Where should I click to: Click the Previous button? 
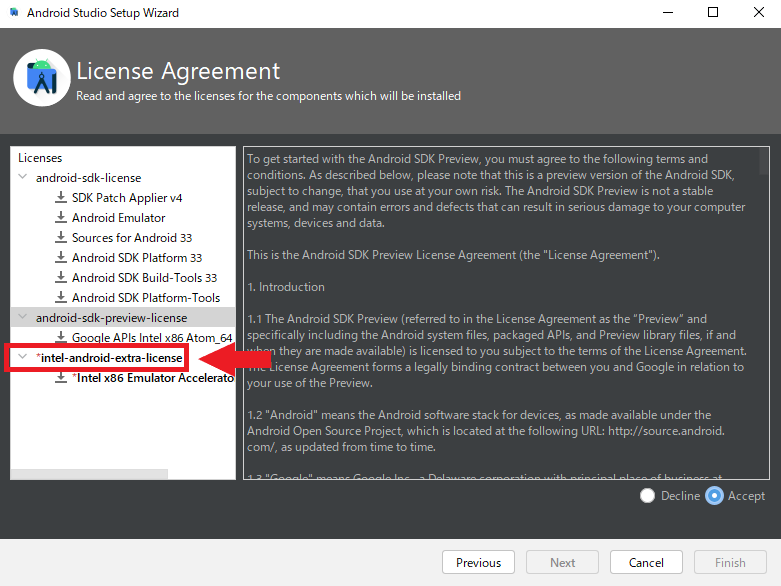(478, 562)
